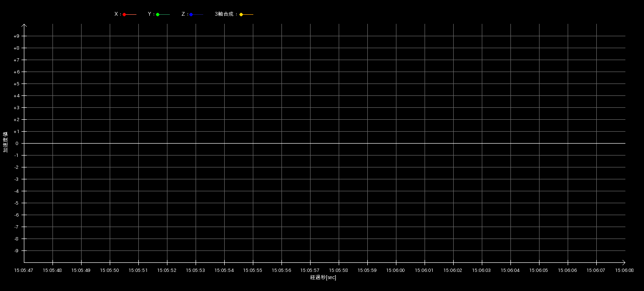Select the -9 value axis label

tap(16, 251)
